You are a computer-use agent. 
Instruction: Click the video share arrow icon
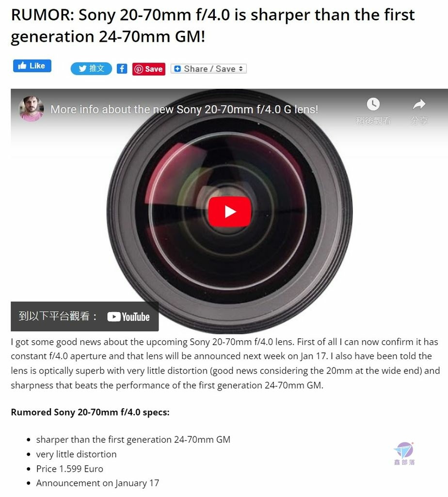pyautogui.click(x=419, y=104)
